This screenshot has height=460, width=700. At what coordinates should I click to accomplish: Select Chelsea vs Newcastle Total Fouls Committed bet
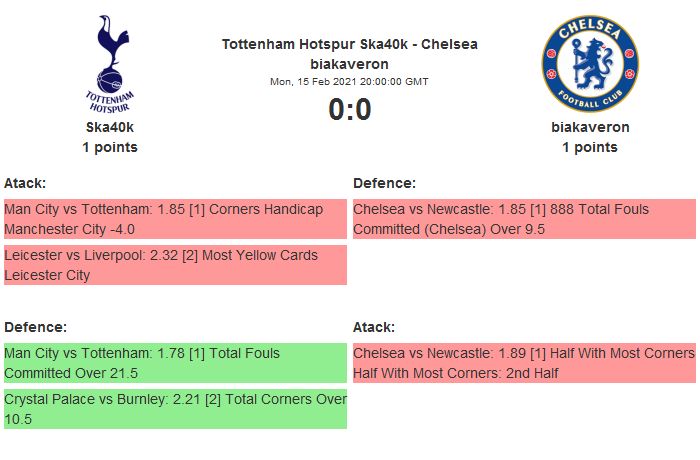tap(523, 219)
